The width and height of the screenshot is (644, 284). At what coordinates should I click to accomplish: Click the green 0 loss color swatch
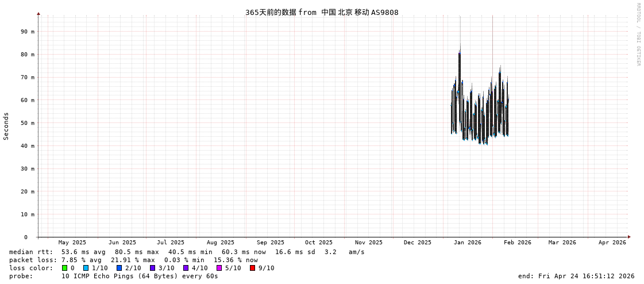(x=65, y=268)
